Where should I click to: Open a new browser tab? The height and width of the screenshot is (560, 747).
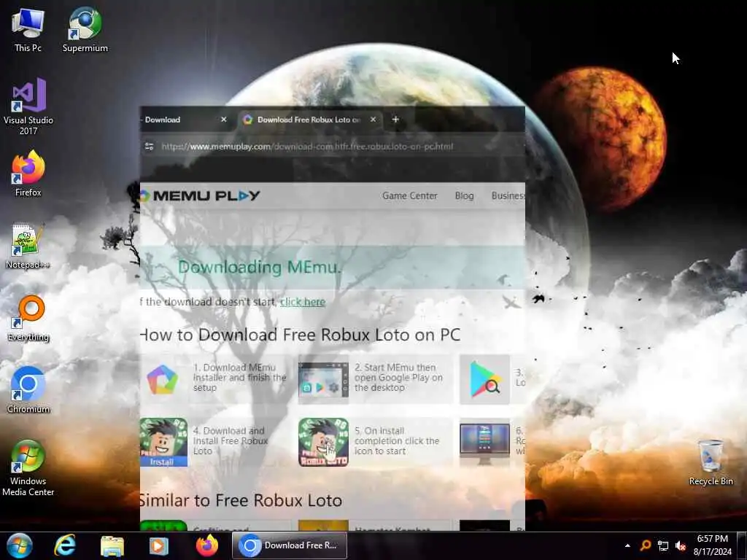[395, 120]
